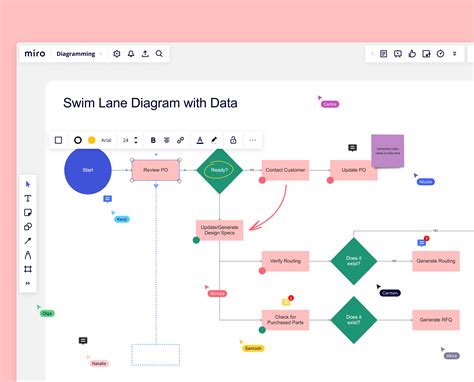
Task: Open the timer icon
Action: (440, 54)
